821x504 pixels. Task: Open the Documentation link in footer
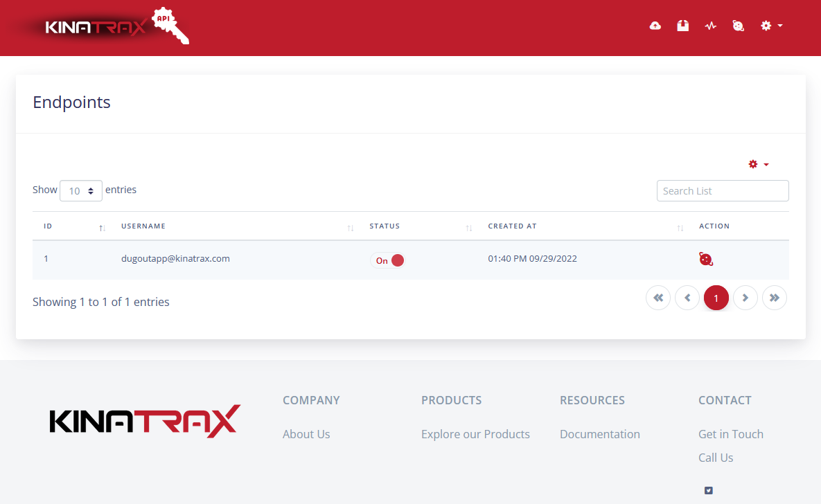[599, 434]
